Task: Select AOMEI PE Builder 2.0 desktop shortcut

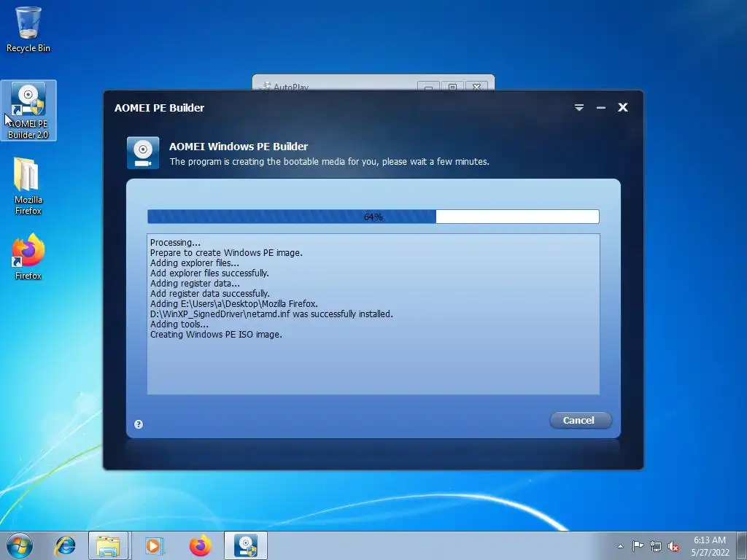Action: [28, 111]
